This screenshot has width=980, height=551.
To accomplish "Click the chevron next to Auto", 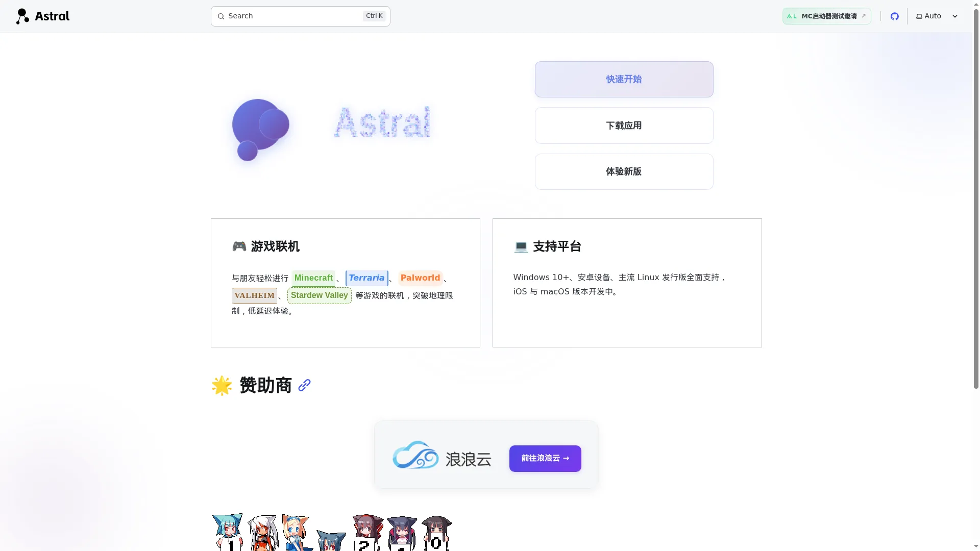I will pyautogui.click(x=955, y=16).
